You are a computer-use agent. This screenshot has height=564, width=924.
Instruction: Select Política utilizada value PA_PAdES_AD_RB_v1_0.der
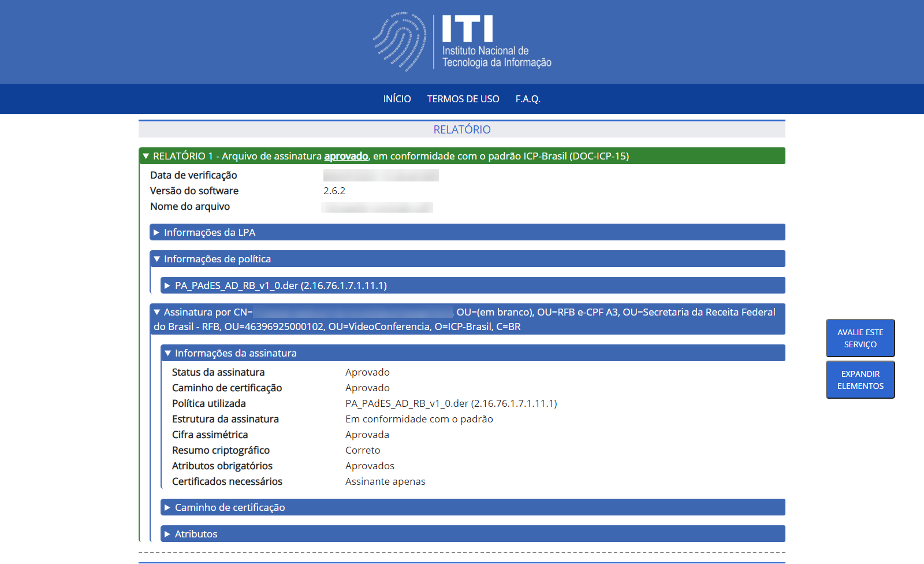[x=451, y=403]
